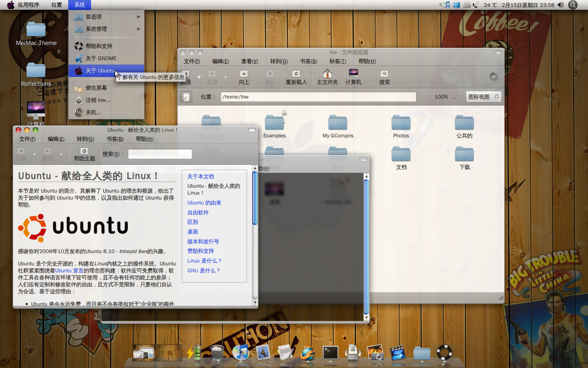Select 锁住屏幕 menu entry

(107, 88)
